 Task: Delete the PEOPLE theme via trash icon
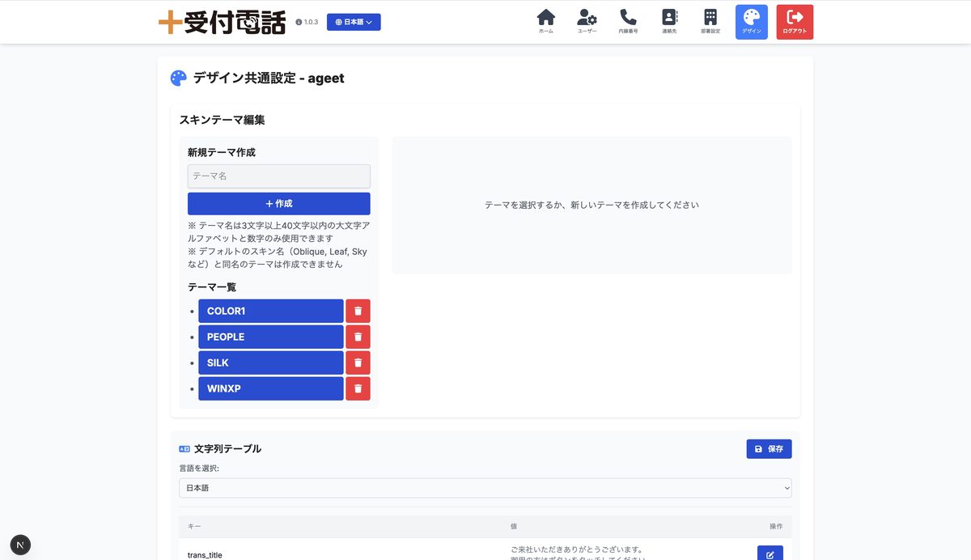point(358,337)
